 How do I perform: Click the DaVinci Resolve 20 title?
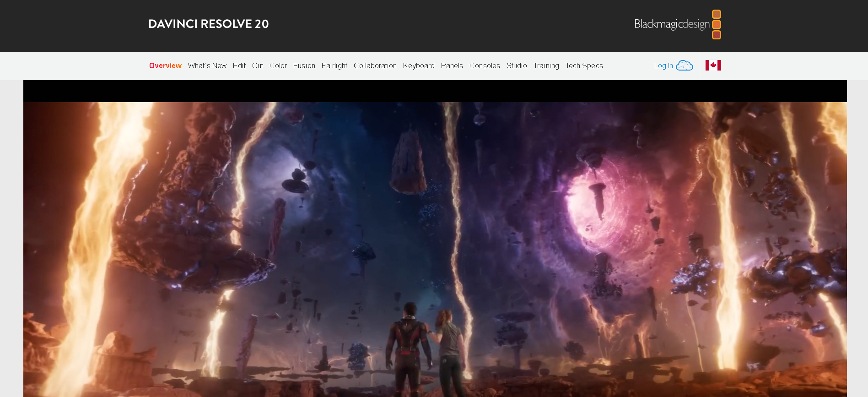209,24
